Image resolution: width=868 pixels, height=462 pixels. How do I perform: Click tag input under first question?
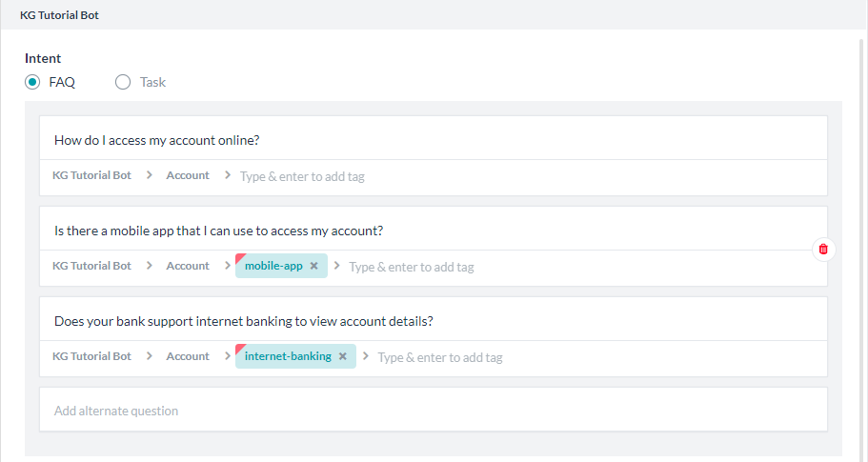(302, 176)
